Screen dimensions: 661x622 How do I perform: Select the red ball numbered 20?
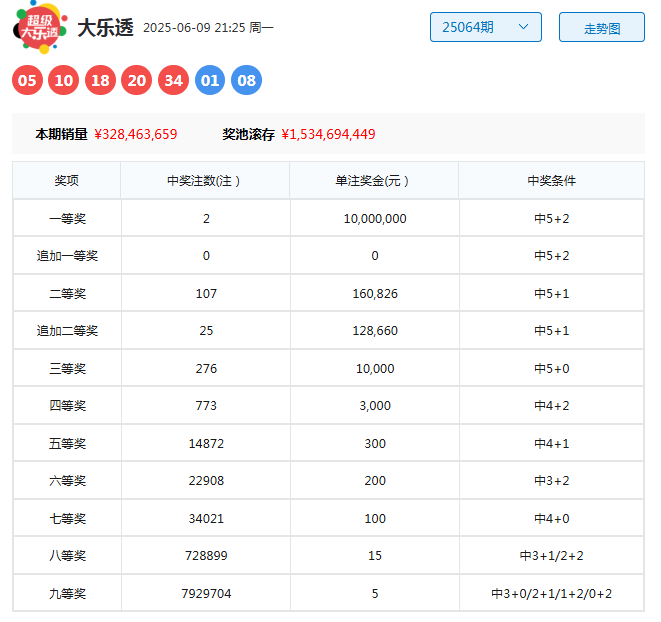click(137, 80)
